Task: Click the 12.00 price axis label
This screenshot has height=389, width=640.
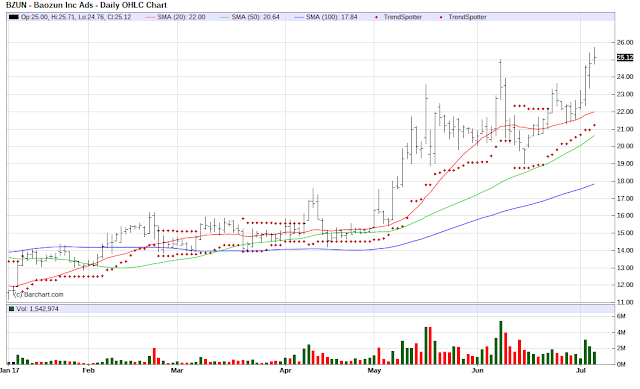Action: pyautogui.click(x=625, y=285)
